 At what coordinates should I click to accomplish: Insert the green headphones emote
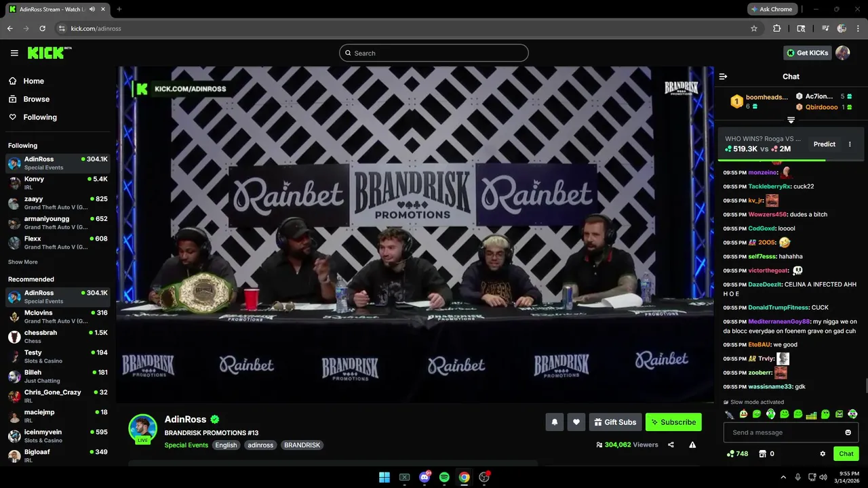(x=770, y=414)
